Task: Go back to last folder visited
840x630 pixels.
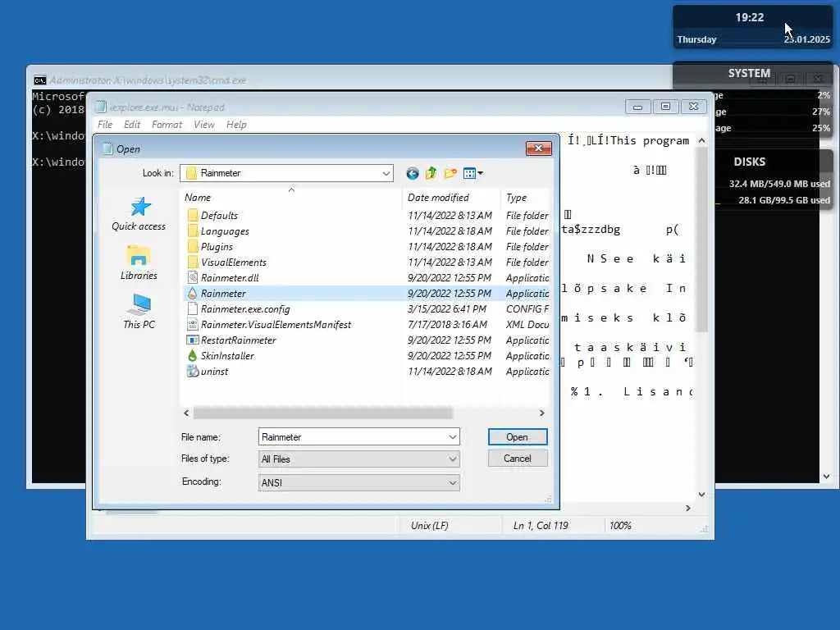Action: click(412, 173)
